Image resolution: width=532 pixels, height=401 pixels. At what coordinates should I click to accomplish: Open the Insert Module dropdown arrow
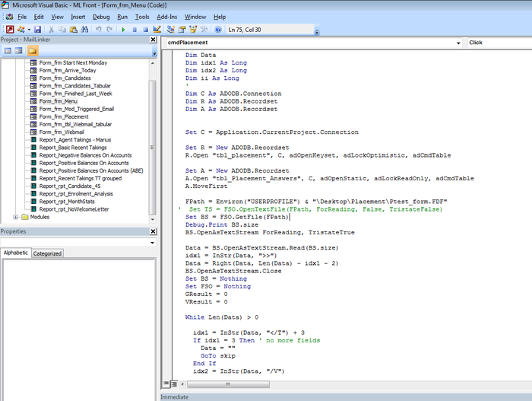(x=29, y=30)
